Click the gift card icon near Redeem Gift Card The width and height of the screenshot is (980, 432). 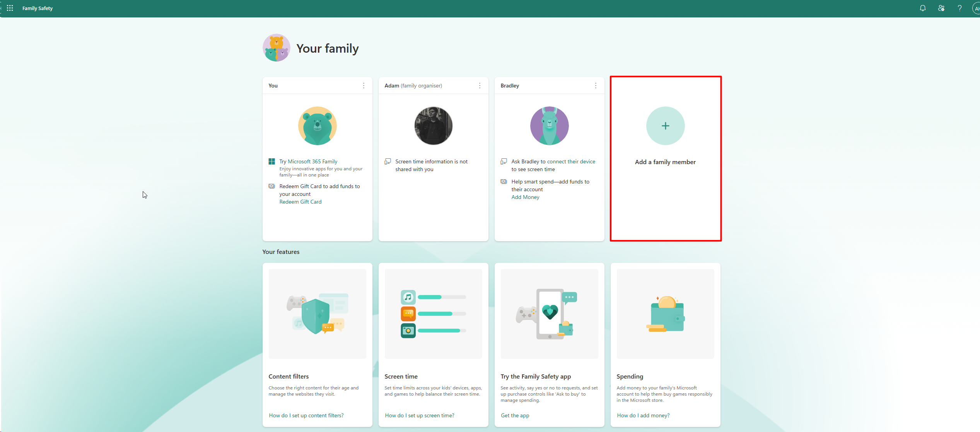click(272, 186)
